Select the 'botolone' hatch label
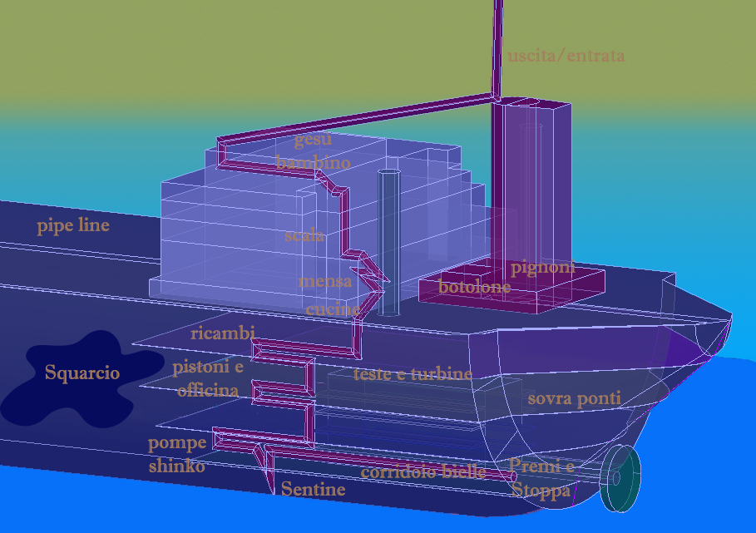 click(x=474, y=286)
